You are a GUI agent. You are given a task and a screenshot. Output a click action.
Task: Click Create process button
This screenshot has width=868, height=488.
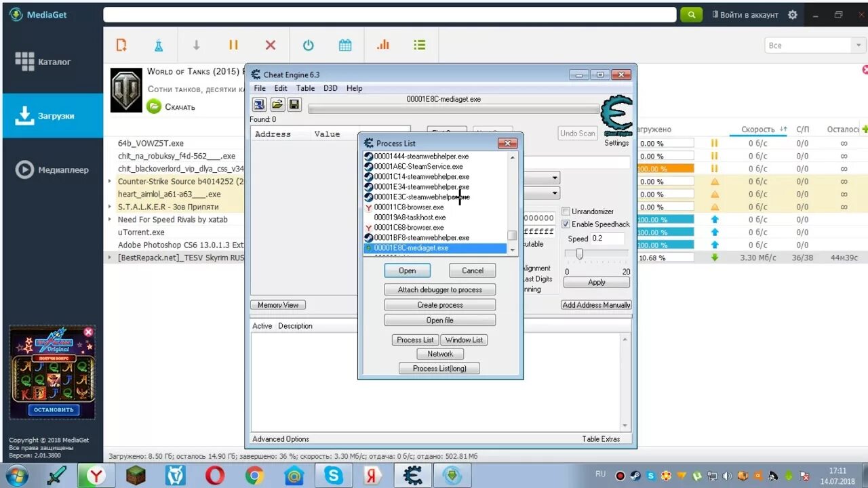click(440, 305)
